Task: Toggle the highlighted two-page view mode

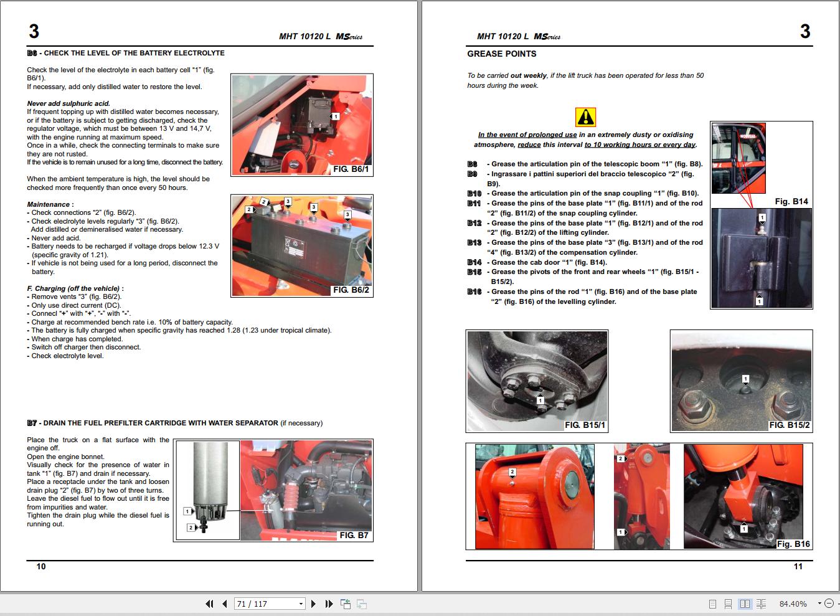Action: 745,604
